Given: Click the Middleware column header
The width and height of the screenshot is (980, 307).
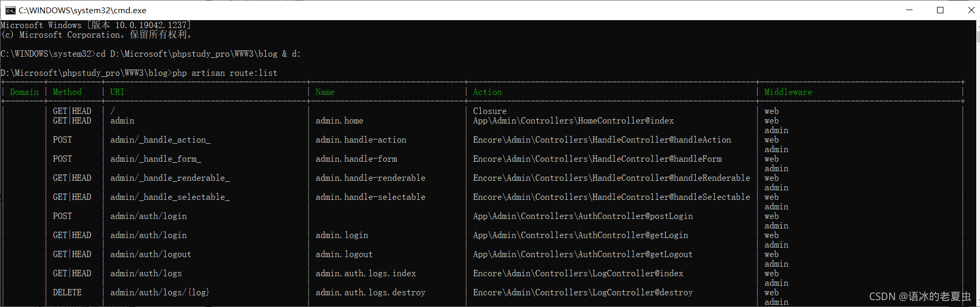Looking at the screenshot, I should pos(788,92).
